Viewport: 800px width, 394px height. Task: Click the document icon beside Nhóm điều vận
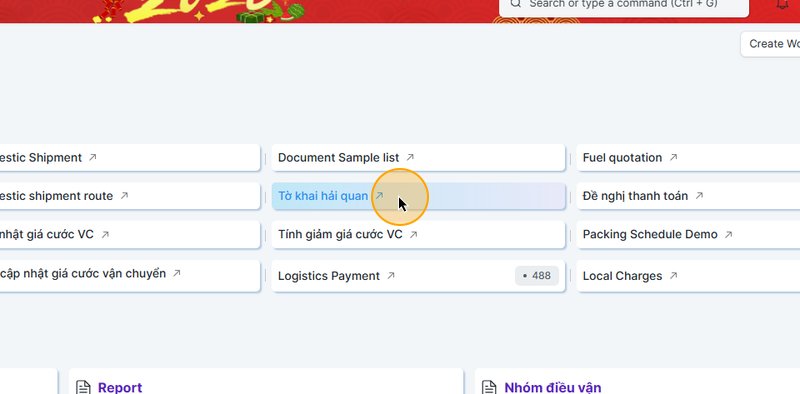[489, 387]
